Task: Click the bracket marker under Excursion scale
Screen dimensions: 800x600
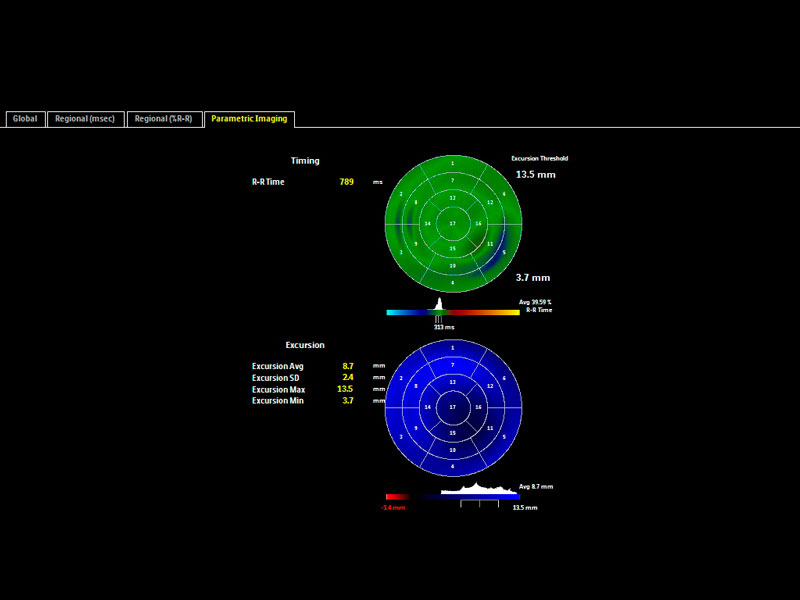Action: pyautogui.click(x=479, y=504)
